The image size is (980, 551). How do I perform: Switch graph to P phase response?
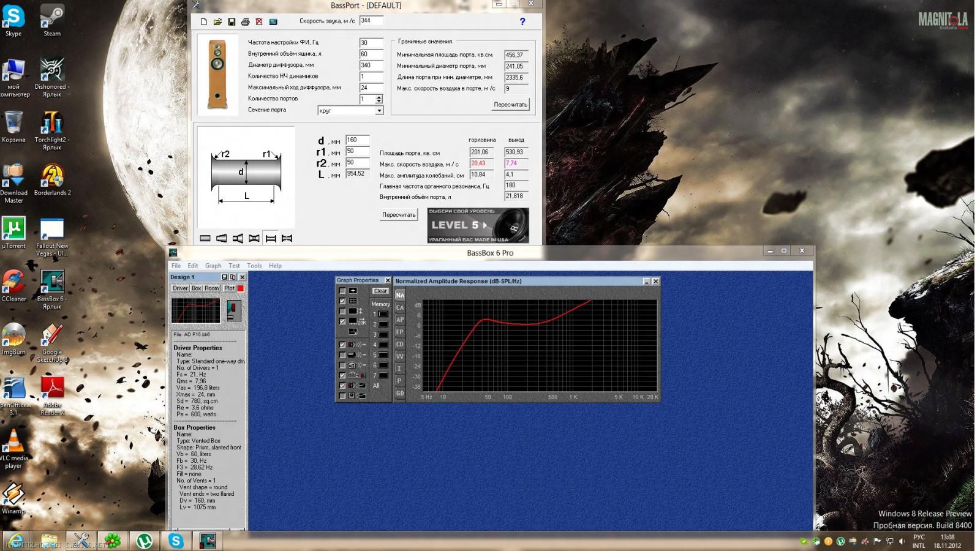click(x=400, y=381)
